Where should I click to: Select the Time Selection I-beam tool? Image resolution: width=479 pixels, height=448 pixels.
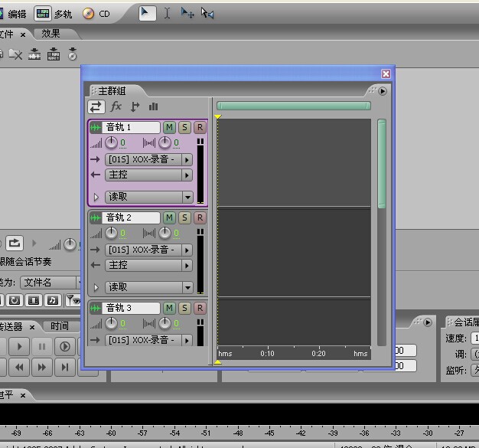(167, 13)
